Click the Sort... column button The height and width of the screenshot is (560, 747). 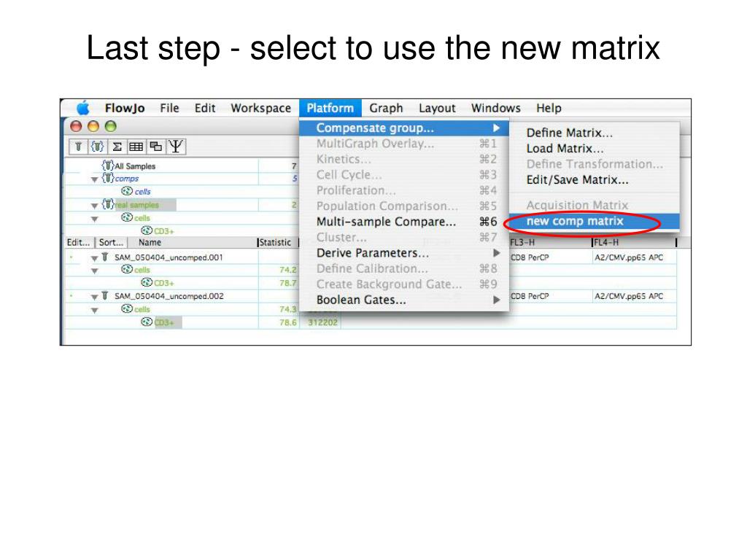[x=111, y=242]
